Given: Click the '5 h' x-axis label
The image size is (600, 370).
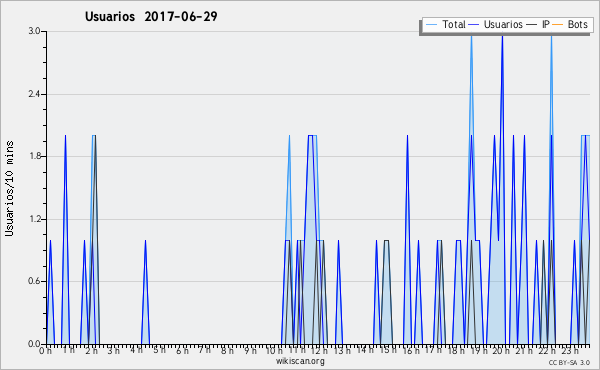Looking at the screenshot, I should 159,350.
